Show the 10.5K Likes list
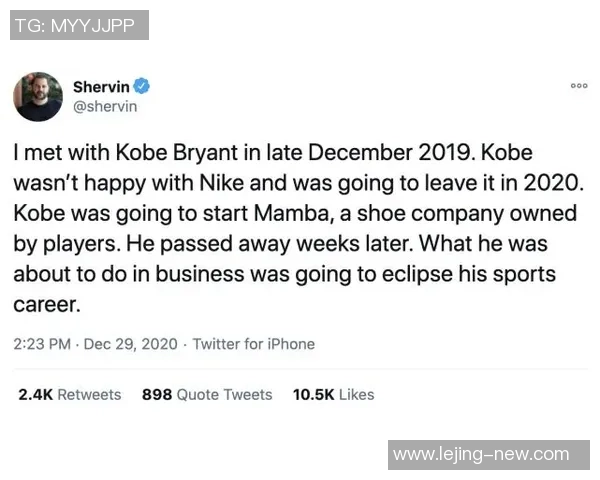The image size is (600, 480). (333, 395)
